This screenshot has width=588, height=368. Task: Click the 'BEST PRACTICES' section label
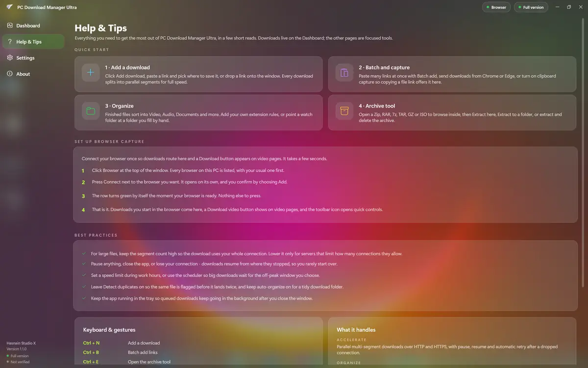coord(96,235)
